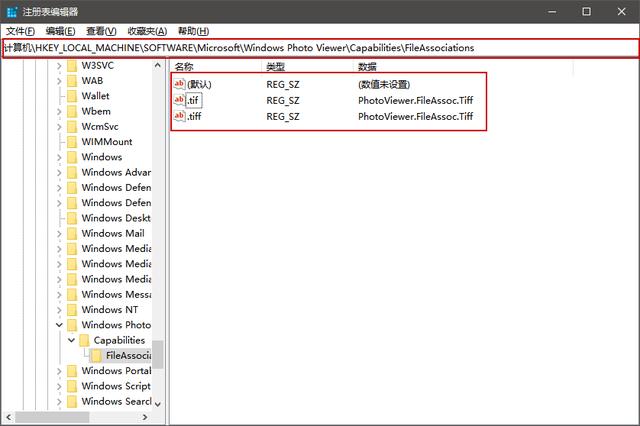This screenshot has height=426, width=640.
Task: Click the (数值未设置) data cell
Action: click(384, 84)
